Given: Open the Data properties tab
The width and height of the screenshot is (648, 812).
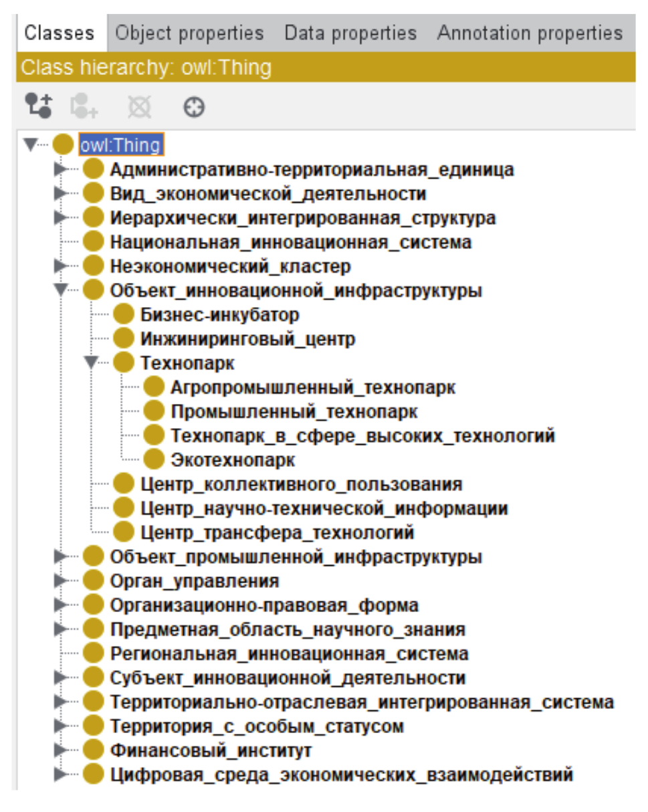Looking at the screenshot, I should 350,33.
